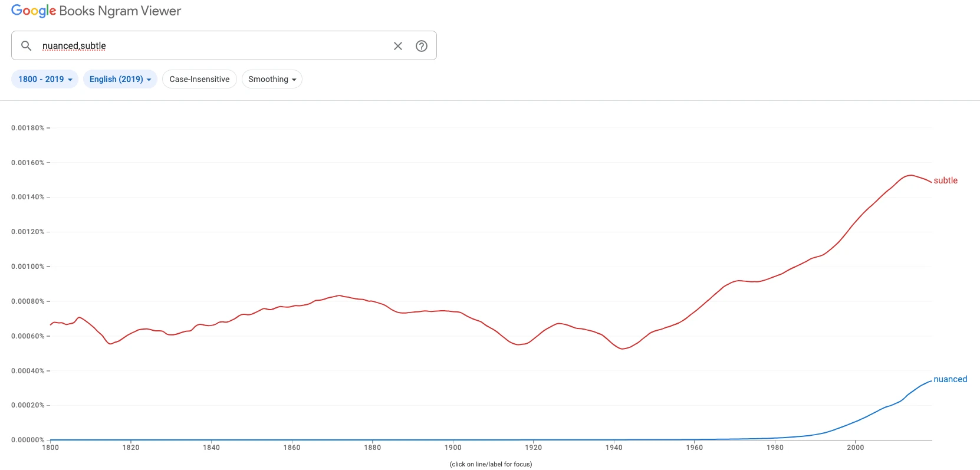This screenshot has height=470, width=980.
Task: Click the search magnifier icon
Action: (26, 45)
